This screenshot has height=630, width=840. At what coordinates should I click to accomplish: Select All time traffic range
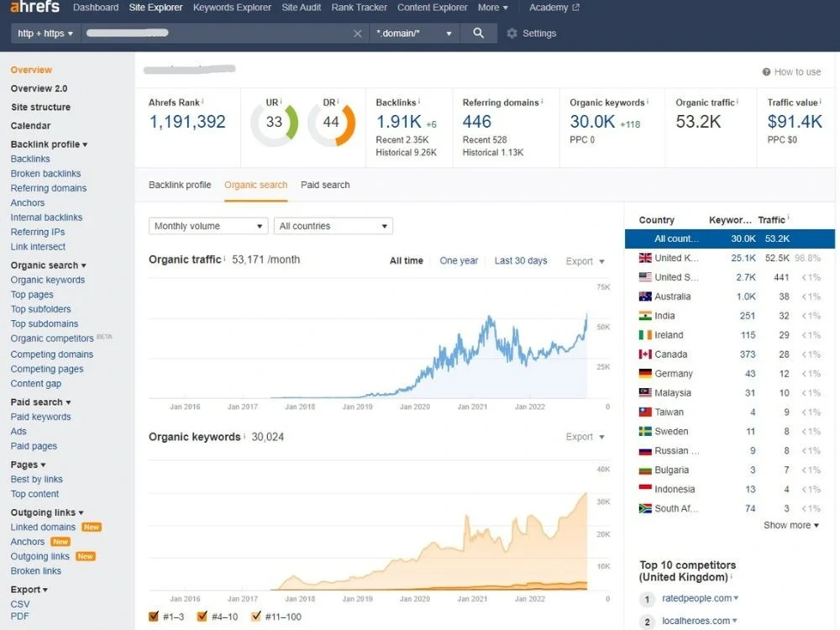[406, 261]
